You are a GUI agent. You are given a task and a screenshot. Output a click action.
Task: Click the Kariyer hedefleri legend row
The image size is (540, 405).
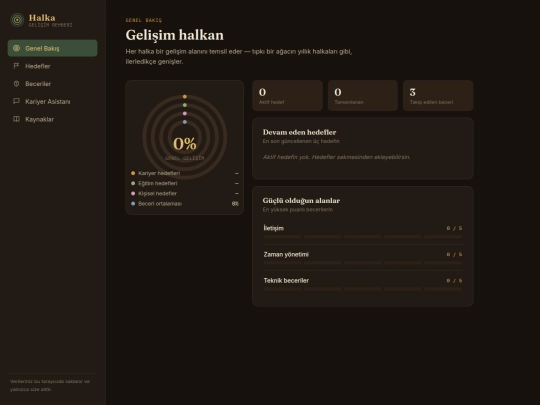[185, 173]
